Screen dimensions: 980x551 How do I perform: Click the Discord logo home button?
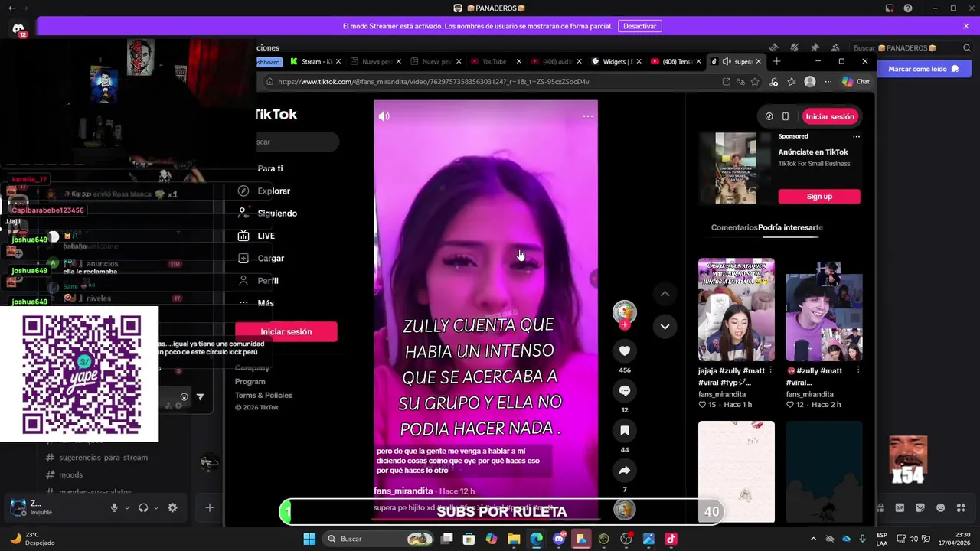tap(18, 29)
